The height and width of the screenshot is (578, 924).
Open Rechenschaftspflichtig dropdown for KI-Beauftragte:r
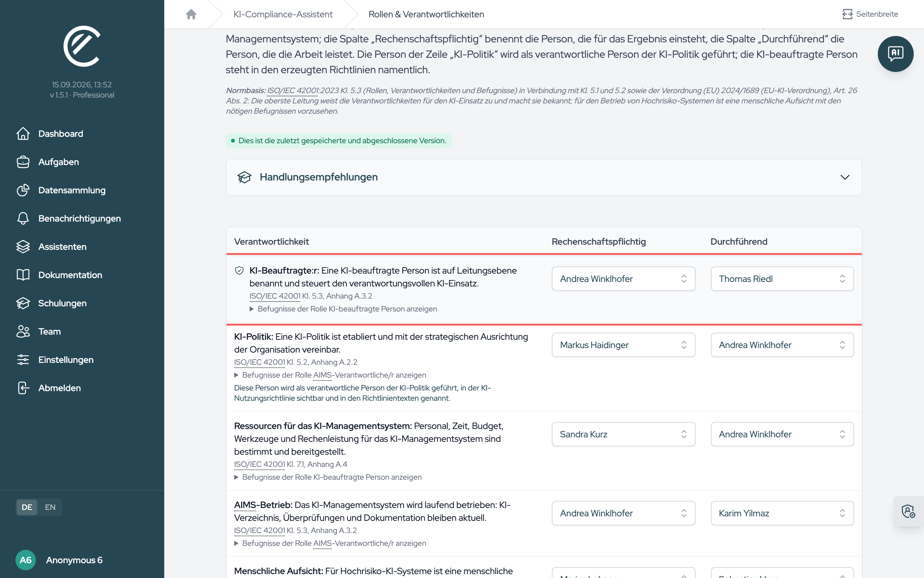click(x=623, y=279)
